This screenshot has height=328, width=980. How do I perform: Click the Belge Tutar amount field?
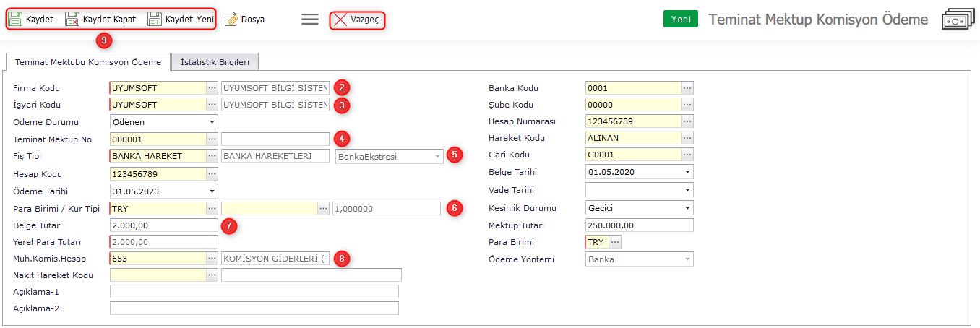tap(163, 225)
